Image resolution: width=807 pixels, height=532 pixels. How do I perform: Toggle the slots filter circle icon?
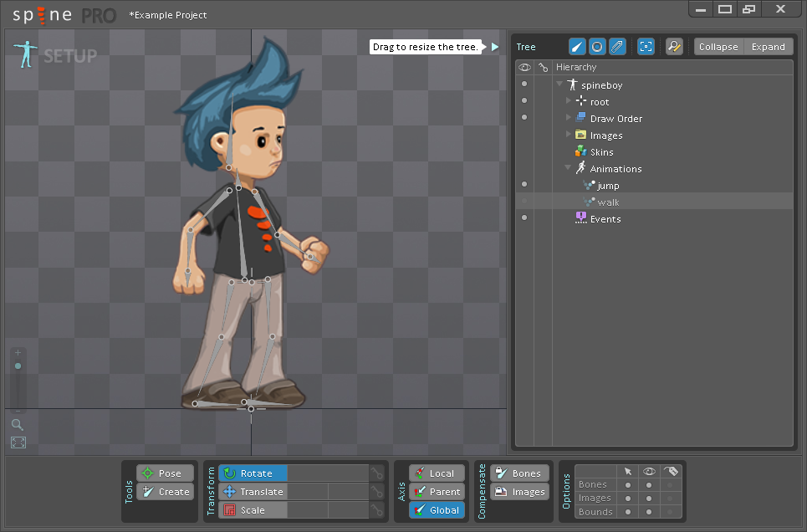(x=597, y=47)
